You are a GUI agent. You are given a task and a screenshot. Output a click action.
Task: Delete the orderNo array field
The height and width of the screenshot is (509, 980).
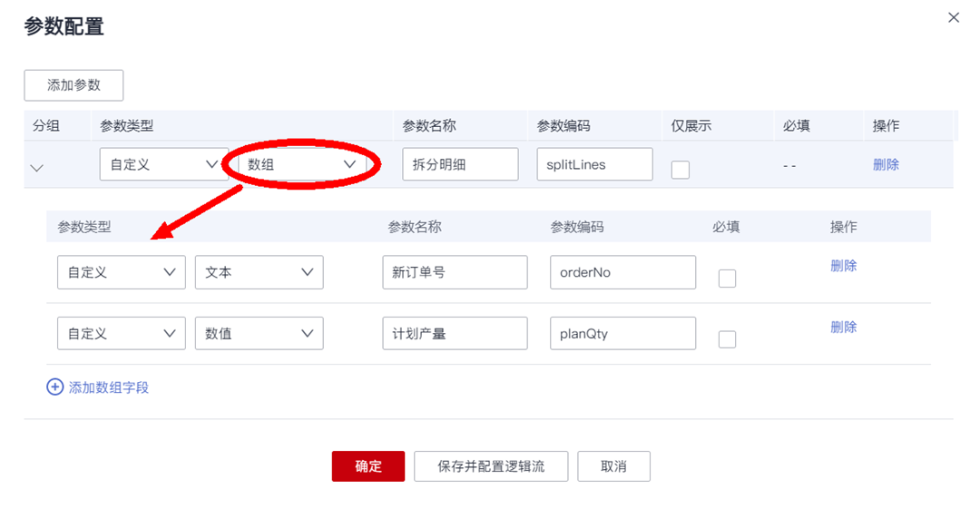click(843, 266)
